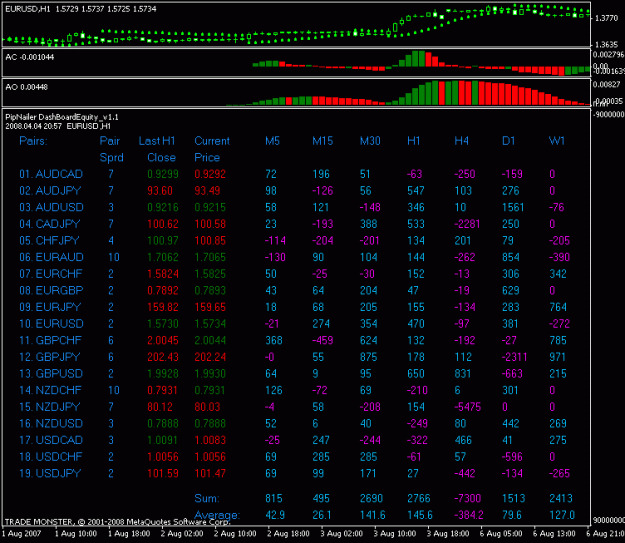625x543 pixels.
Task: Select the 05. CHFJPY pair label
Action: pyautogui.click(x=49, y=241)
